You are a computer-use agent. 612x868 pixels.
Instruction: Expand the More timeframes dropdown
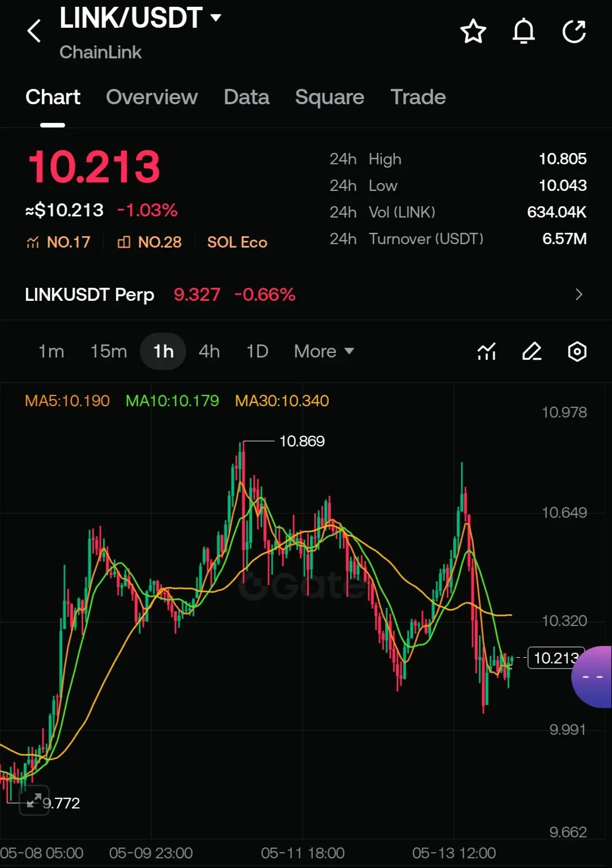324,351
